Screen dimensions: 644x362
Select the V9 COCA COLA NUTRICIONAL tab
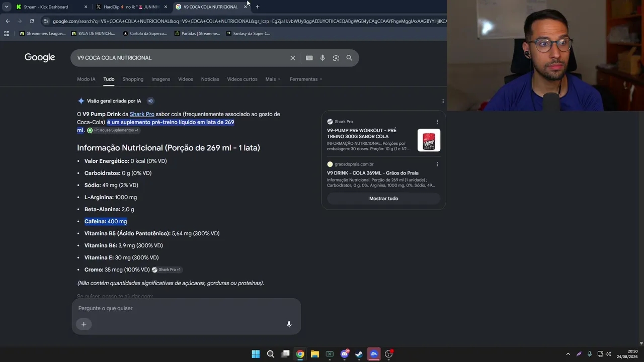[211, 7]
